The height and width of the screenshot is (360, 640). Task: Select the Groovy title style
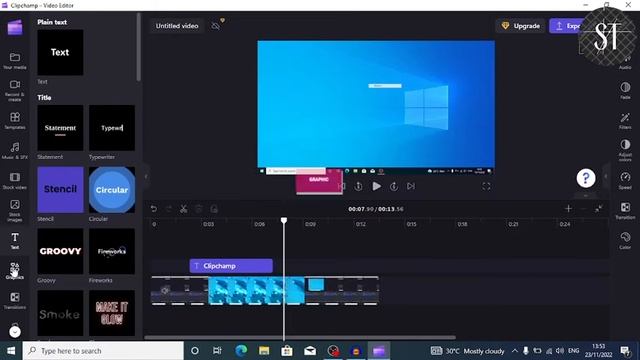click(60, 251)
